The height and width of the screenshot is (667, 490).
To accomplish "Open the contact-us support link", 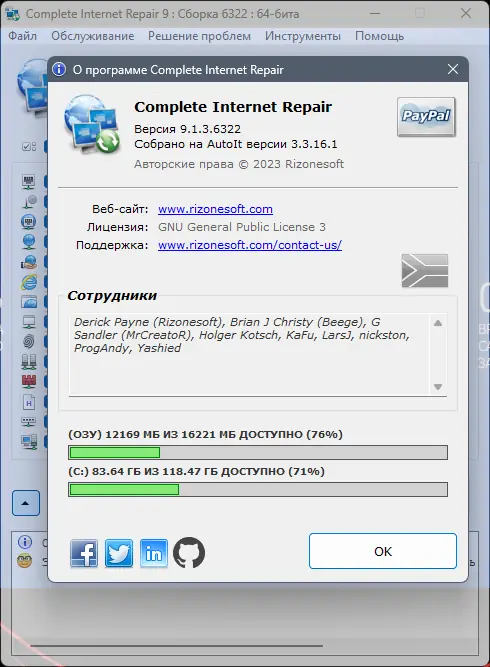I will 250,245.
